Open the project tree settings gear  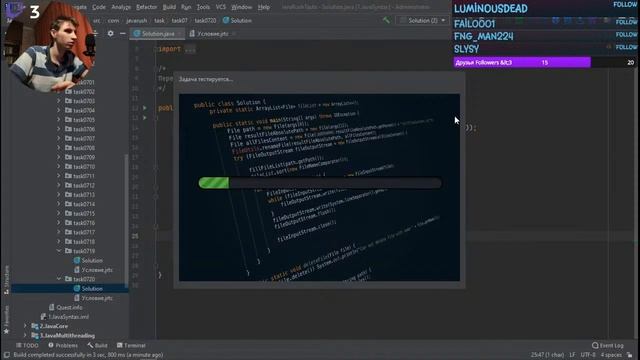click(x=111, y=33)
